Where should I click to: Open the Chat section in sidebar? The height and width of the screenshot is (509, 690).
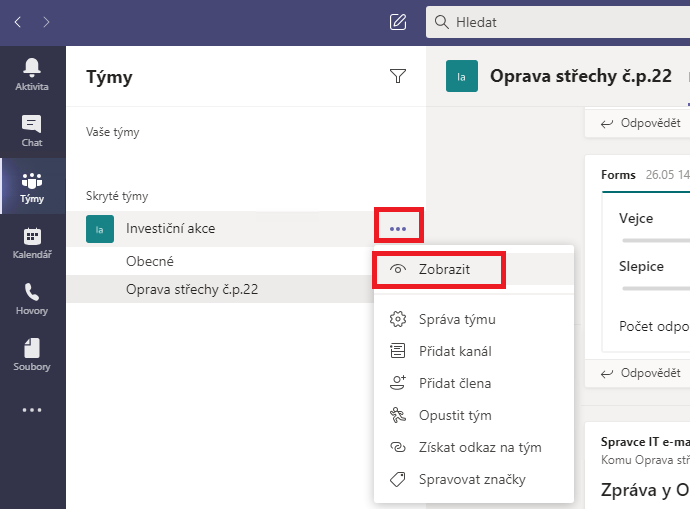pyautogui.click(x=32, y=130)
